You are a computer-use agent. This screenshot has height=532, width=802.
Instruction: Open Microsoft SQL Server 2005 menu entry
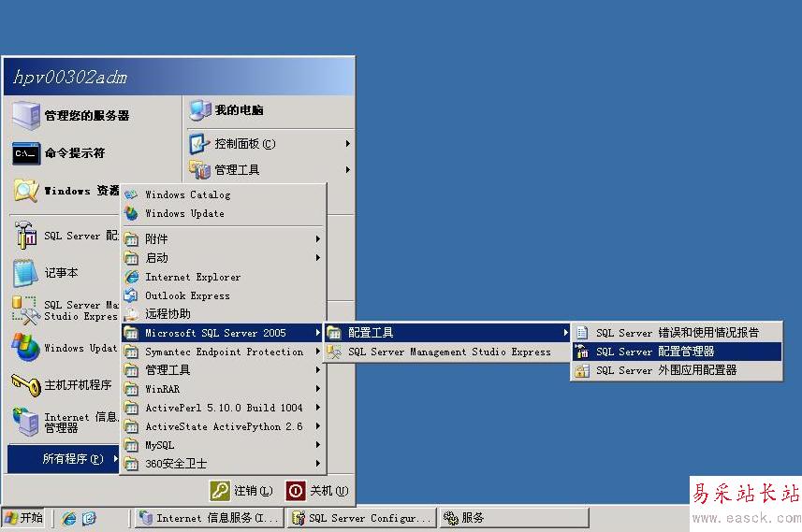(223, 333)
